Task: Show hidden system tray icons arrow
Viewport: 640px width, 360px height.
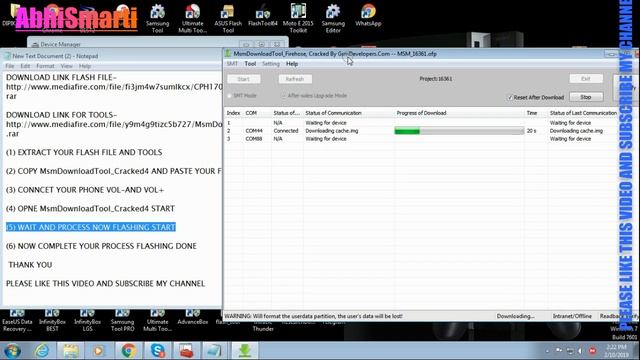Action: tap(547, 351)
